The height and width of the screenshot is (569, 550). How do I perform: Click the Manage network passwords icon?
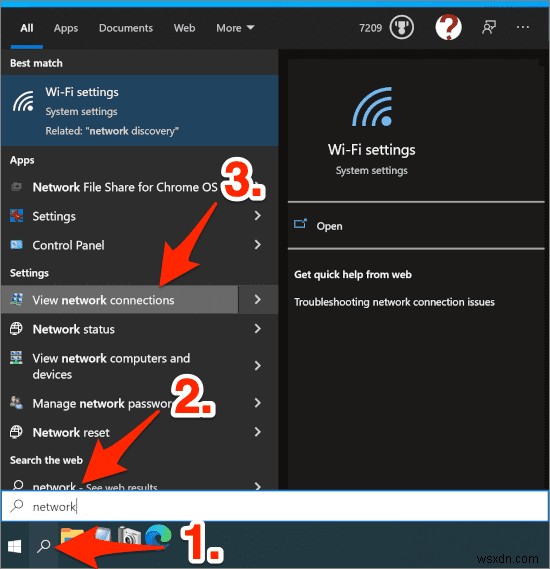tap(16, 403)
